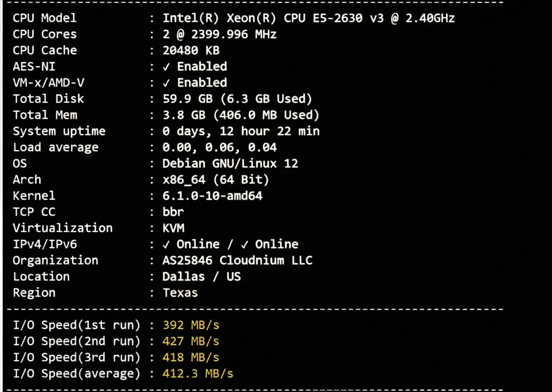Select the text 'Intel(R) Xeon(R) CPU E5-2630 v3 @ 2.40GHz'
Viewport: 552px width, 392px height.
[309, 18]
